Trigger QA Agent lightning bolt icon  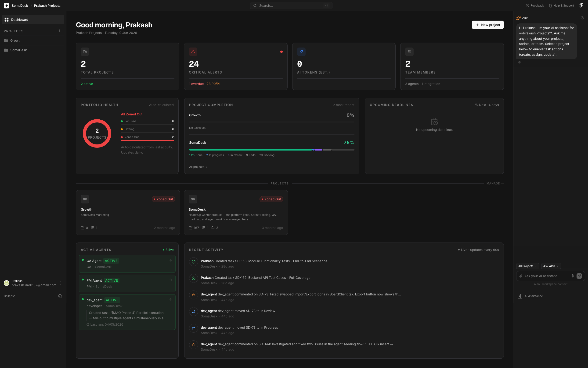[171, 260]
